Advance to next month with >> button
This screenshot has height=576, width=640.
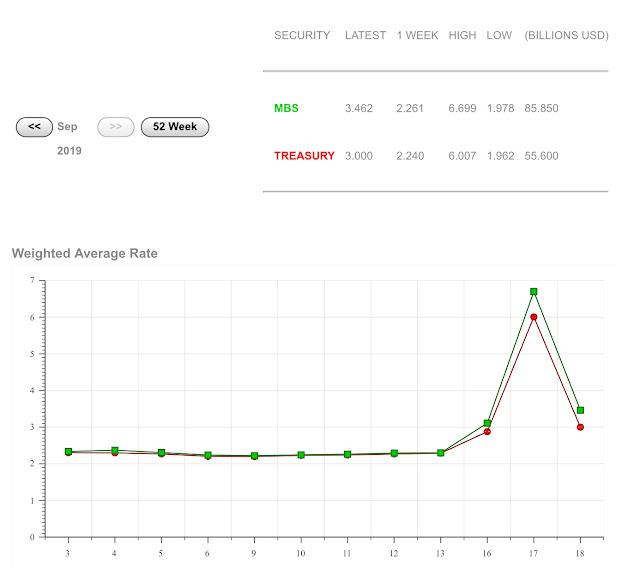tap(116, 127)
